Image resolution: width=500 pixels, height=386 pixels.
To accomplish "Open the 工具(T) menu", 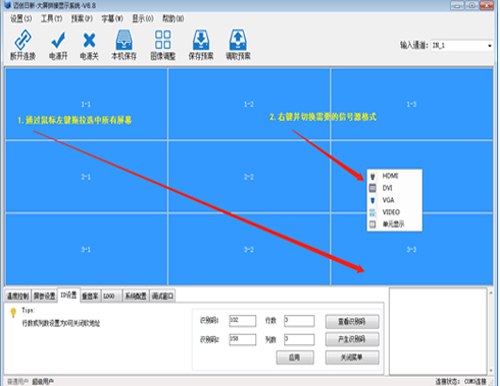I will coord(51,18).
